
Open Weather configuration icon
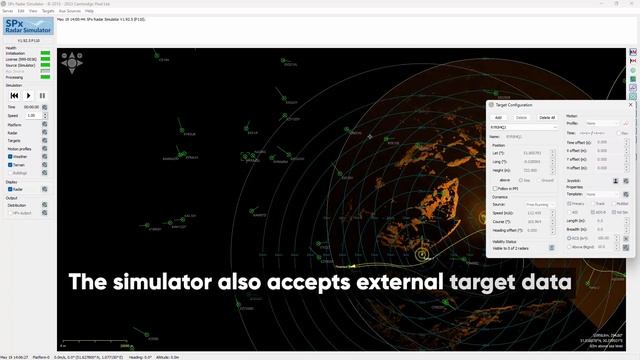click(44, 157)
